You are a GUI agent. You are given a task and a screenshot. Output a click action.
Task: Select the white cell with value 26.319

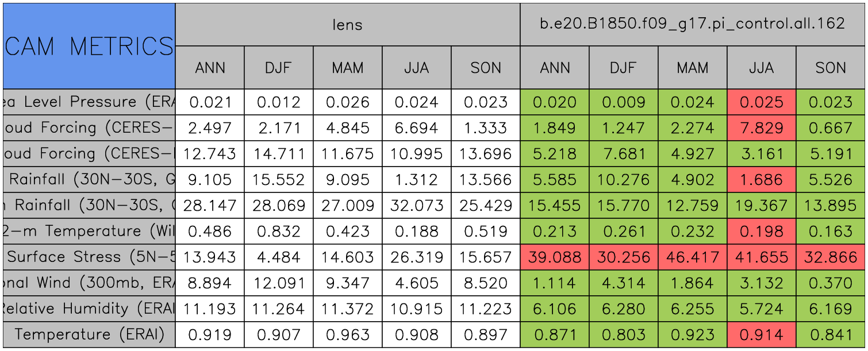pyautogui.click(x=416, y=257)
